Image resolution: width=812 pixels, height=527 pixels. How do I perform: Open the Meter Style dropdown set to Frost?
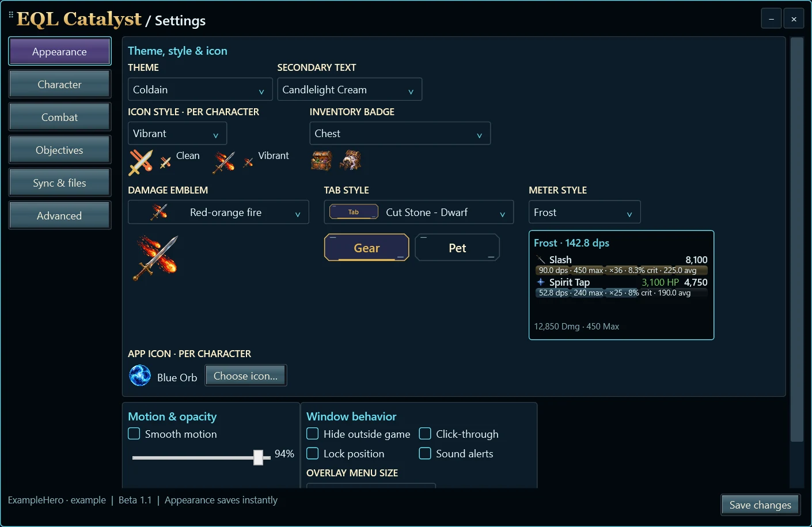click(585, 212)
